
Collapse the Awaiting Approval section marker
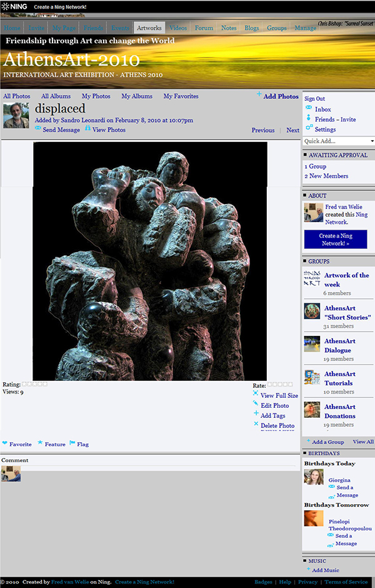pos(305,155)
